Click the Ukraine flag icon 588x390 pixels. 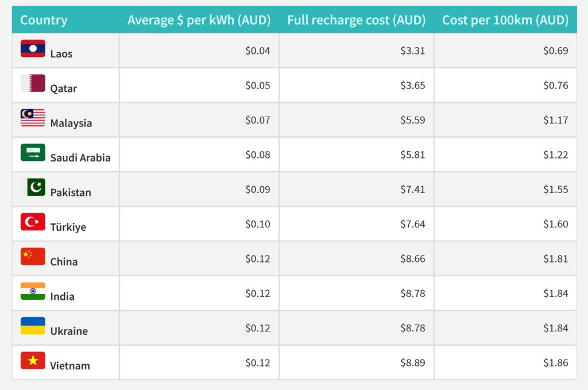click(x=33, y=326)
